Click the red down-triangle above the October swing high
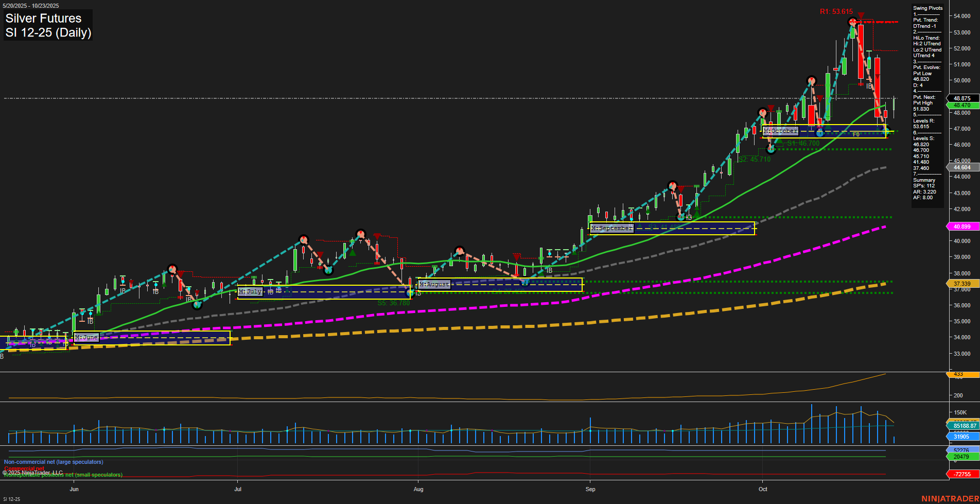This screenshot has width=980, height=504. coord(861,15)
